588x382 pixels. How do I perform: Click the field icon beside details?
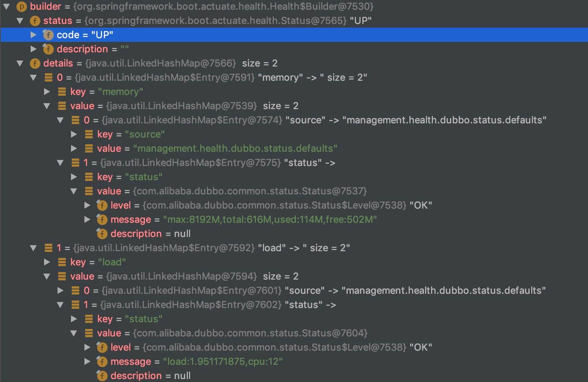[x=35, y=63]
